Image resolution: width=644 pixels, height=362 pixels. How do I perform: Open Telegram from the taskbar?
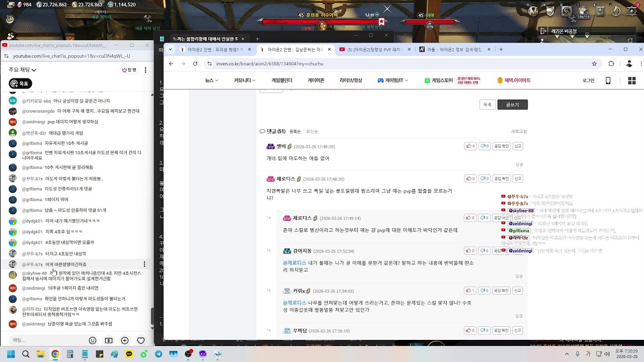click(x=158, y=354)
